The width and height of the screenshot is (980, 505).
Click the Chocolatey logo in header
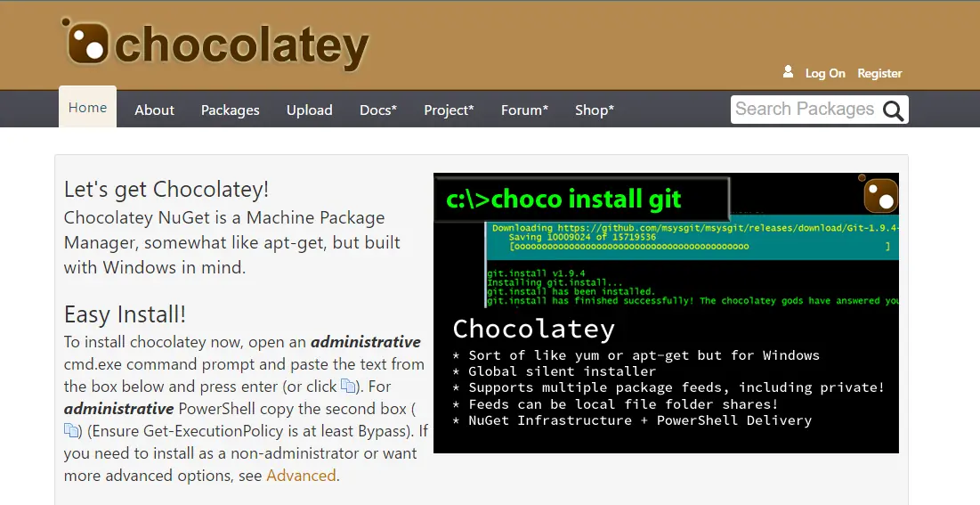[x=215, y=44]
